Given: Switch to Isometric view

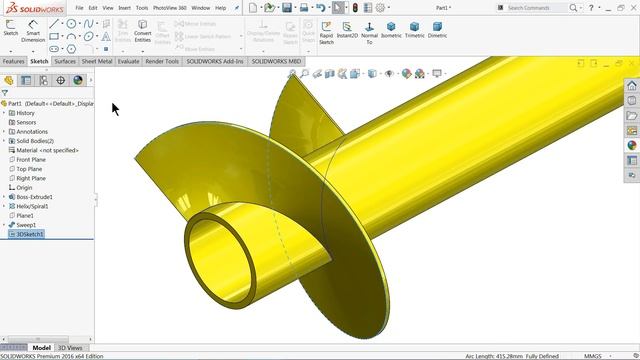Looking at the screenshot, I should point(391,30).
